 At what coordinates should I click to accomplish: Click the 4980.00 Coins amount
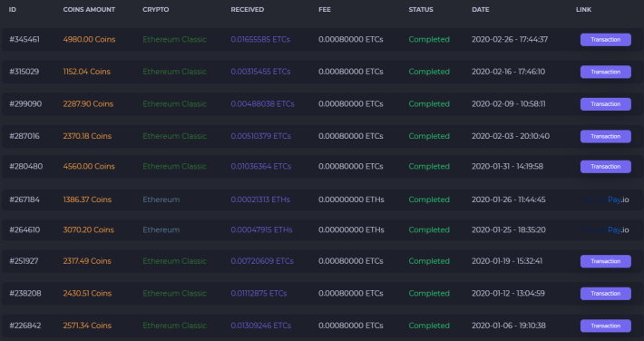[x=89, y=39]
